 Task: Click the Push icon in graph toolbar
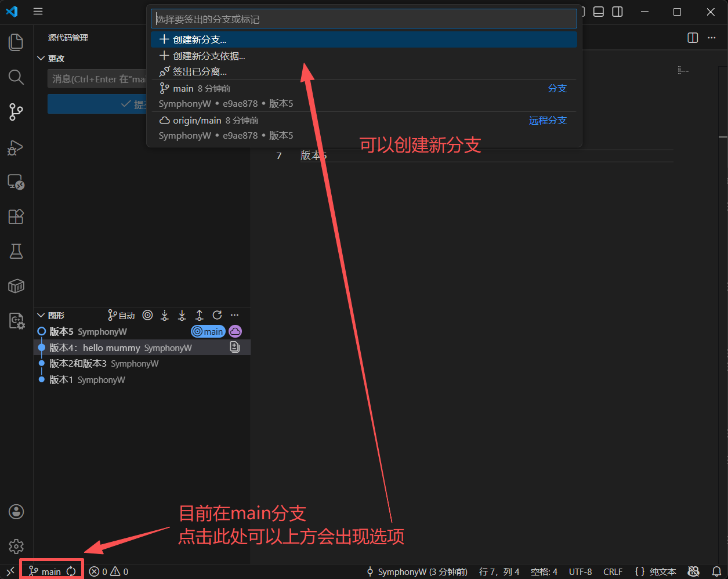pyautogui.click(x=200, y=315)
